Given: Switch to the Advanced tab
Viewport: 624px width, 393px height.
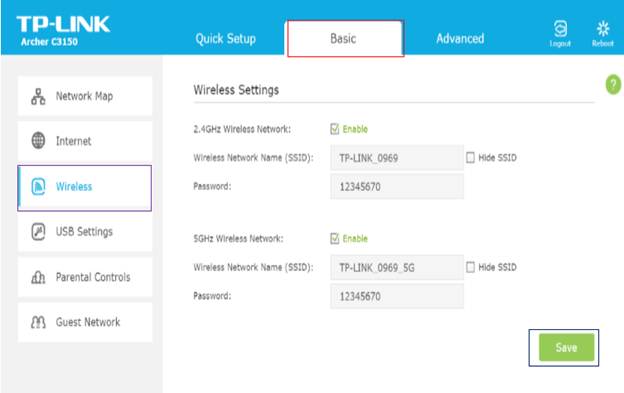Looking at the screenshot, I should coord(460,39).
